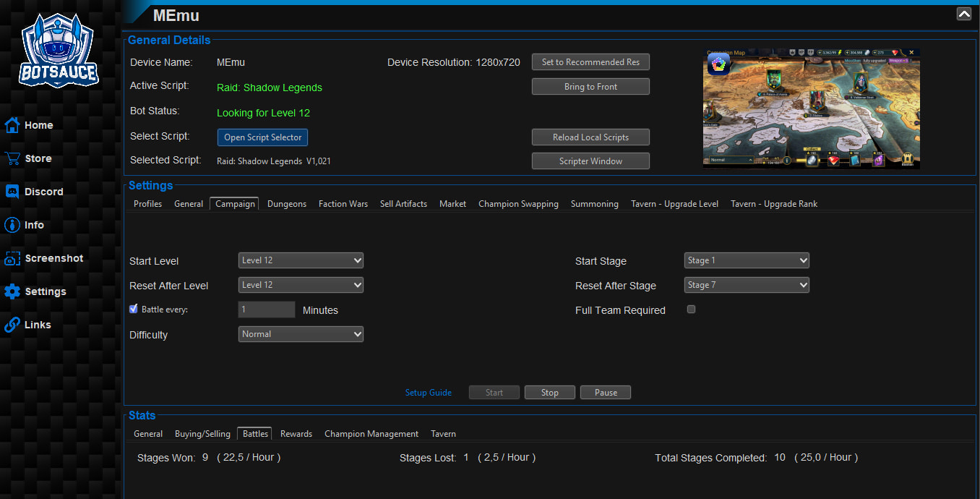This screenshot has width=980, height=499.
Task: Click the Battle every minutes input field
Action: (x=267, y=310)
